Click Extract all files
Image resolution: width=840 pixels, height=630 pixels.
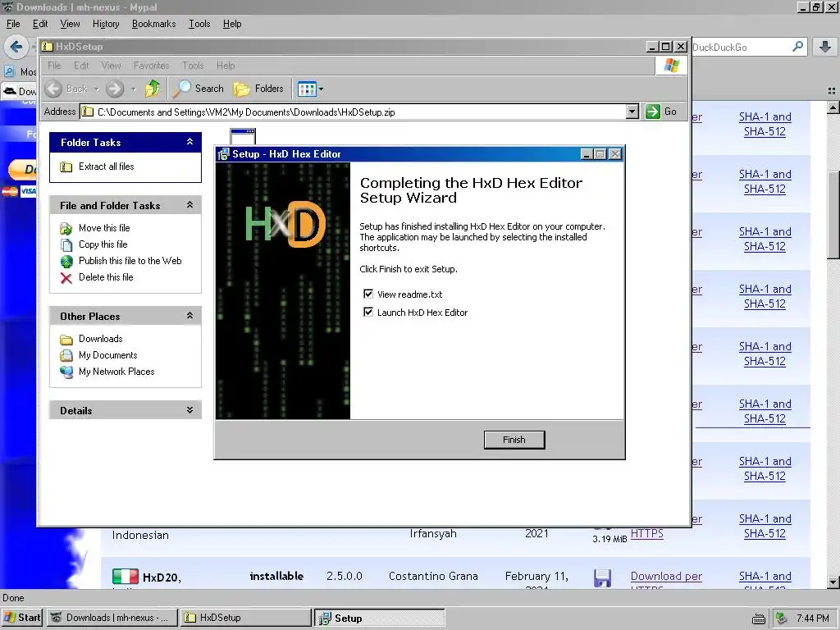[106, 167]
